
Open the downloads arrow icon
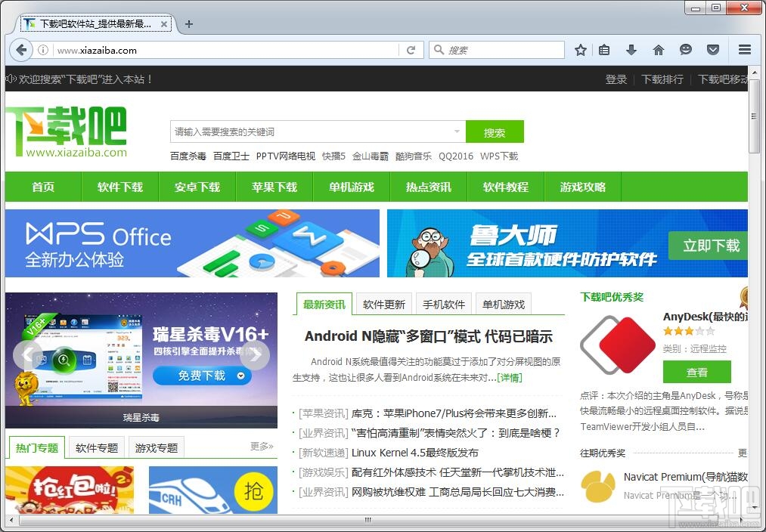pyautogui.click(x=631, y=50)
